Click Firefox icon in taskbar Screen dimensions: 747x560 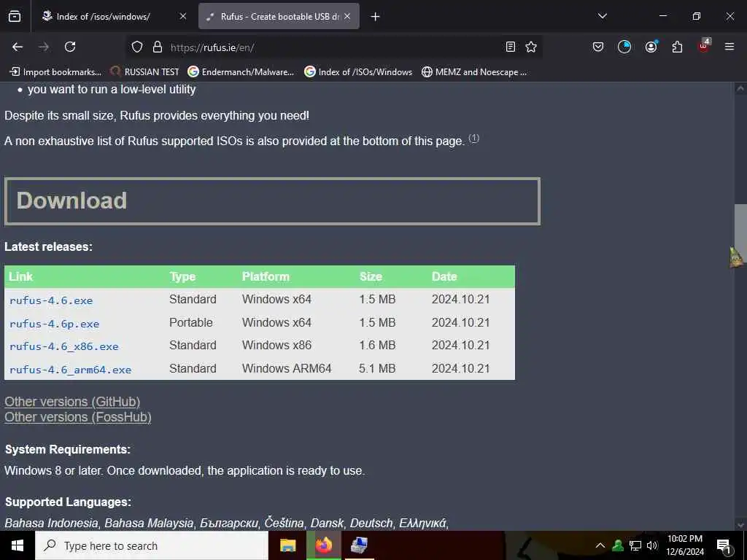tap(323, 545)
